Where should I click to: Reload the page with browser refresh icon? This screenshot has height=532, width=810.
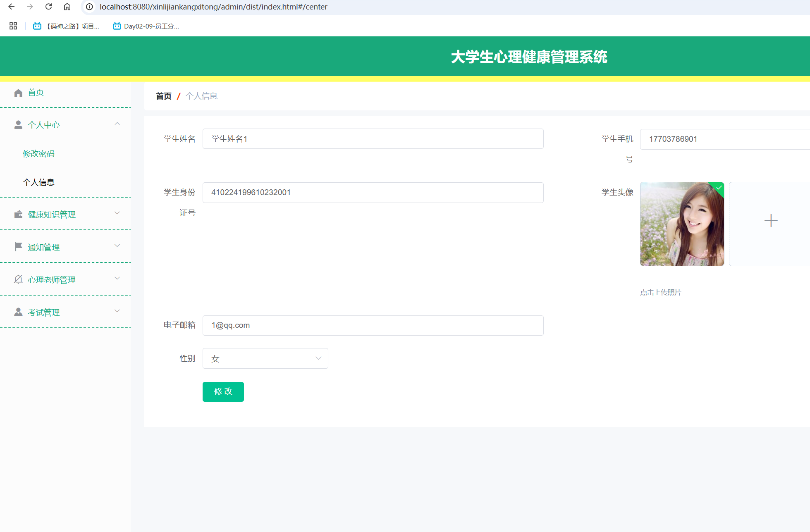(x=48, y=7)
